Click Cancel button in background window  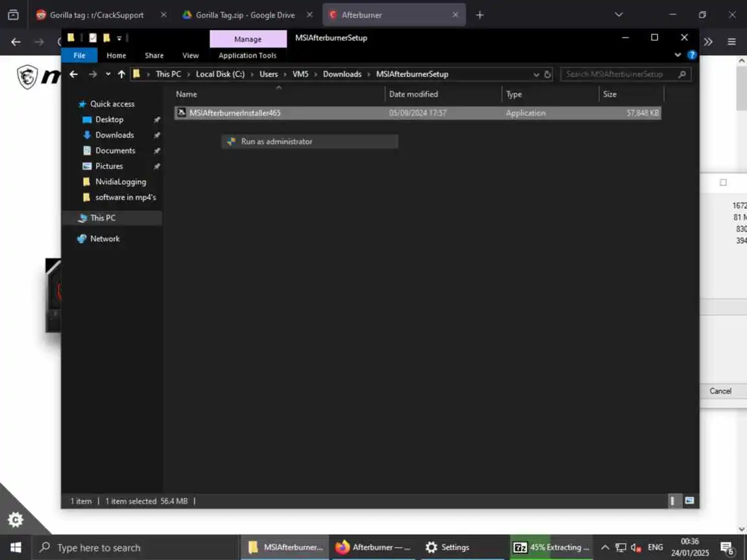tap(720, 391)
